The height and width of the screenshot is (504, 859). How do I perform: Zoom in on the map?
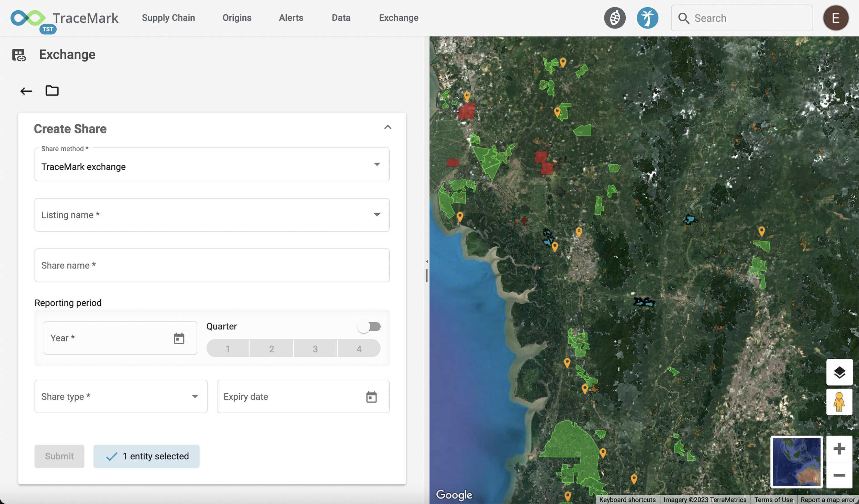click(x=839, y=449)
